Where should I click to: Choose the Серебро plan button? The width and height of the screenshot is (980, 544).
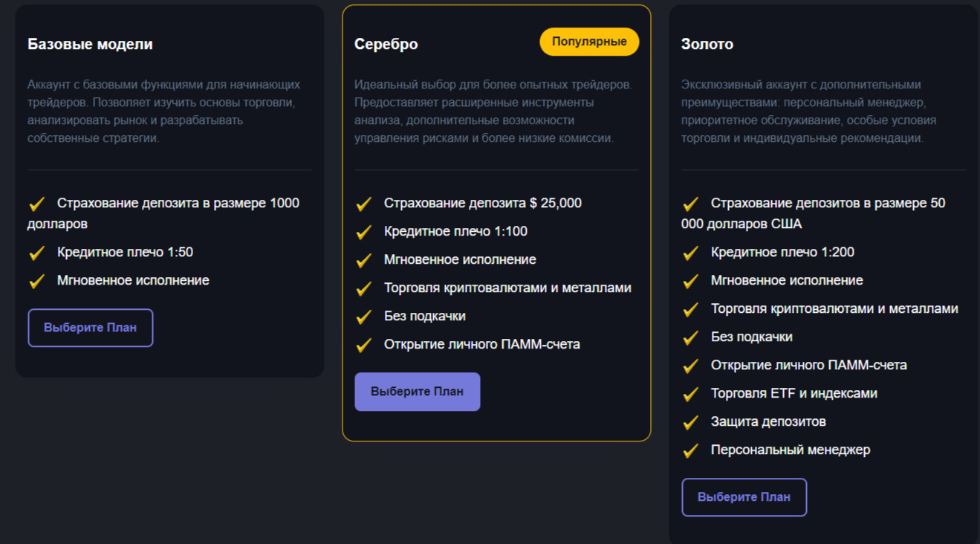coord(417,392)
